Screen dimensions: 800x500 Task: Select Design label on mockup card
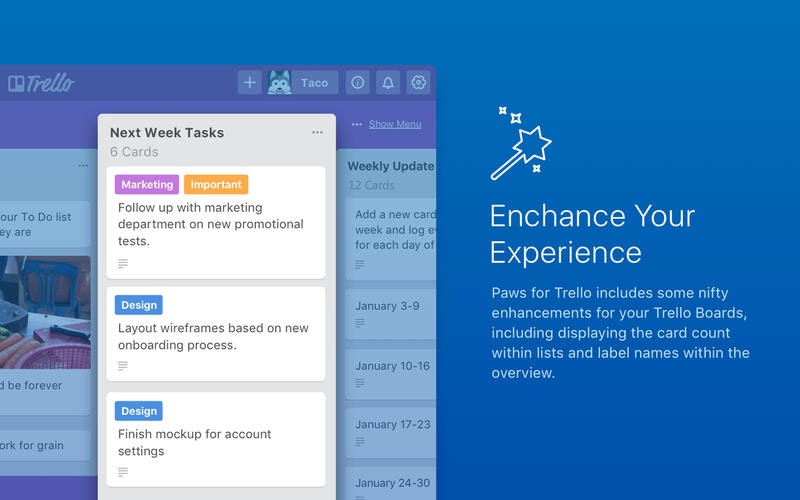pyautogui.click(x=139, y=411)
